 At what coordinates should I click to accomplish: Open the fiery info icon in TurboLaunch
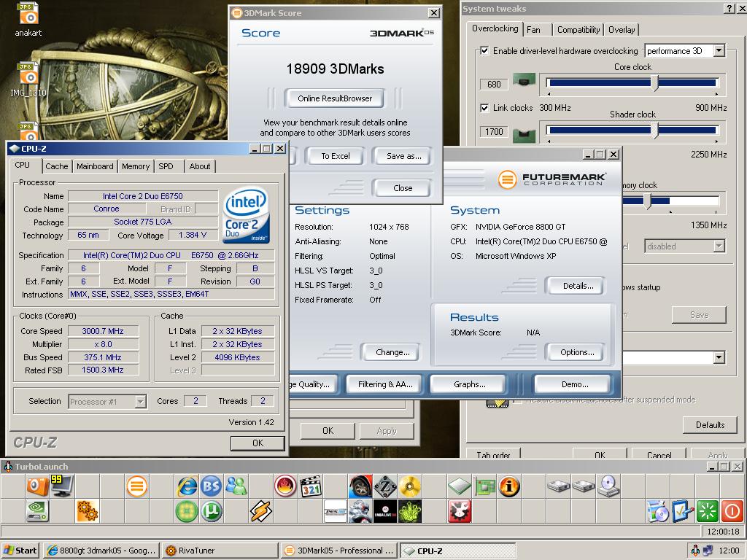tap(508, 486)
